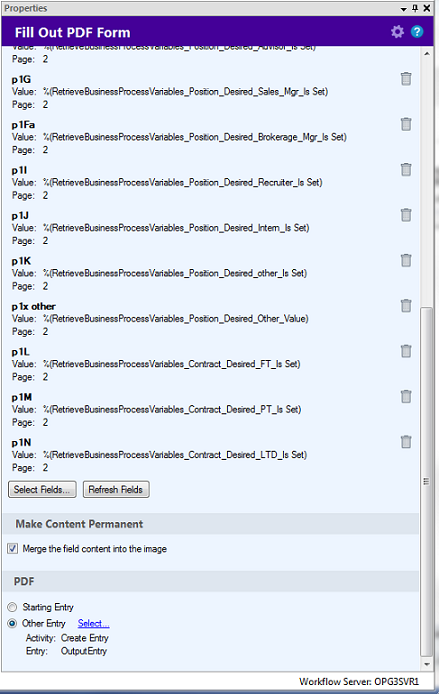Remove the p1L Contract FT field
The image size is (439, 694).
click(x=406, y=351)
